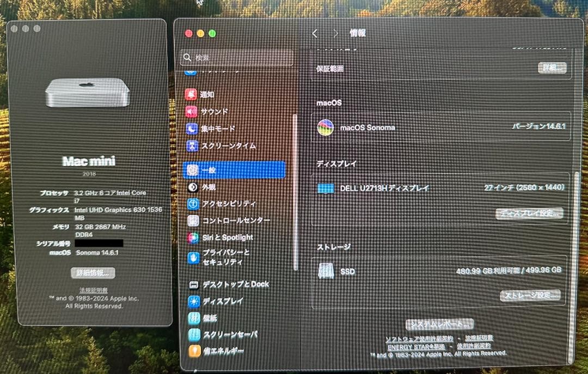Click the 詳細 warranty details button

pos(551,68)
